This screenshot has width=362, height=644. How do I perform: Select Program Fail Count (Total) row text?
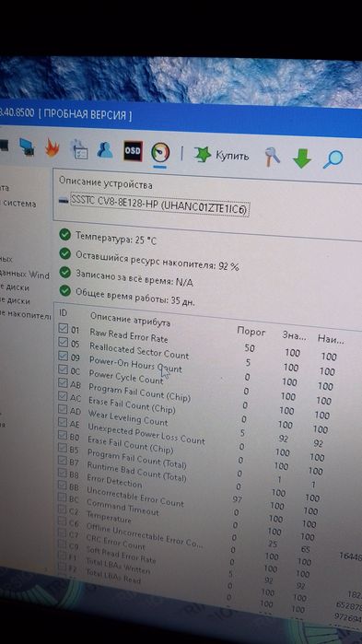136,459
